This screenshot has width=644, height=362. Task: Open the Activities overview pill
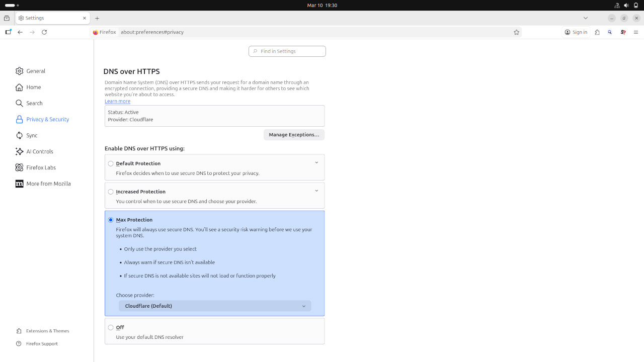click(x=12, y=5)
